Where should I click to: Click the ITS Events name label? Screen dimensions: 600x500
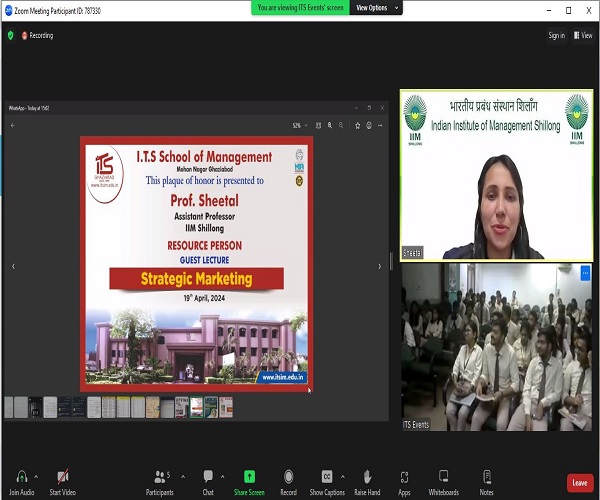point(416,425)
